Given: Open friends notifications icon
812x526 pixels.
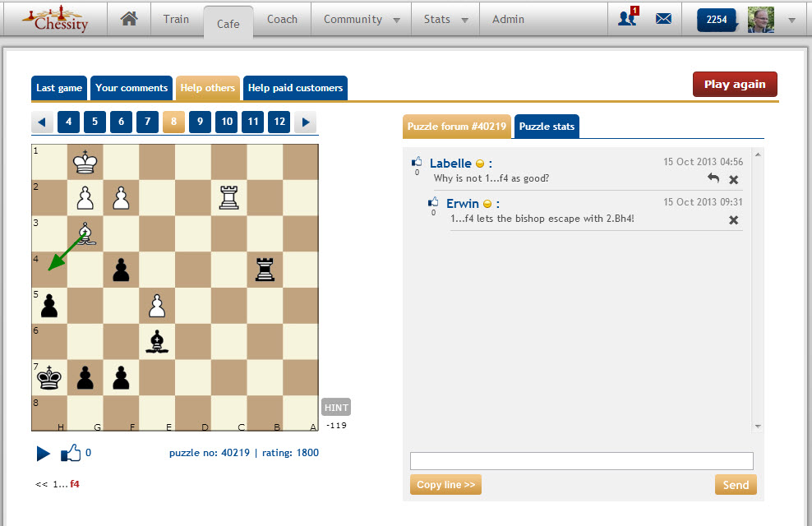Looking at the screenshot, I should 628,17.
